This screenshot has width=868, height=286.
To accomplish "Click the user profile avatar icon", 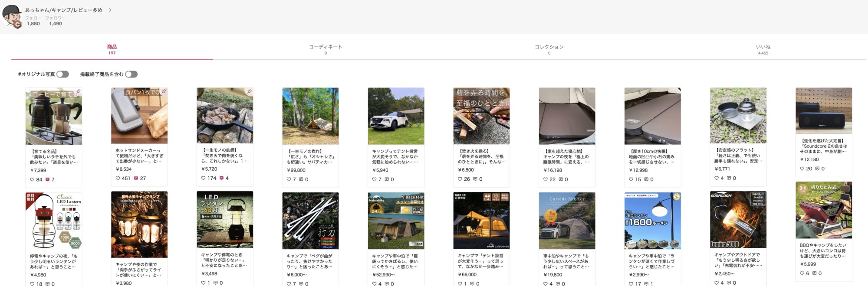I will click(x=12, y=16).
